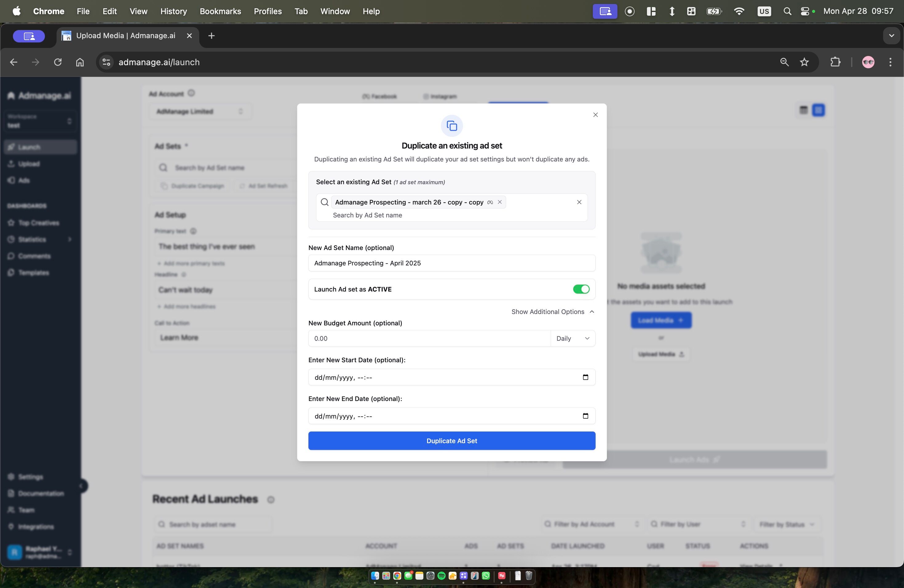Image resolution: width=904 pixels, height=588 pixels.
Task: Open the History menu
Action: pyautogui.click(x=174, y=11)
